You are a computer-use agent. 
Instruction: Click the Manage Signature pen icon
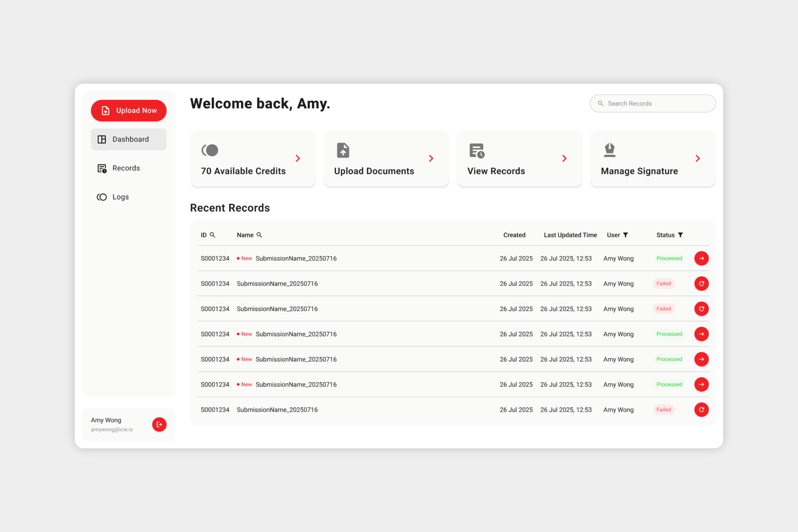click(609, 150)
